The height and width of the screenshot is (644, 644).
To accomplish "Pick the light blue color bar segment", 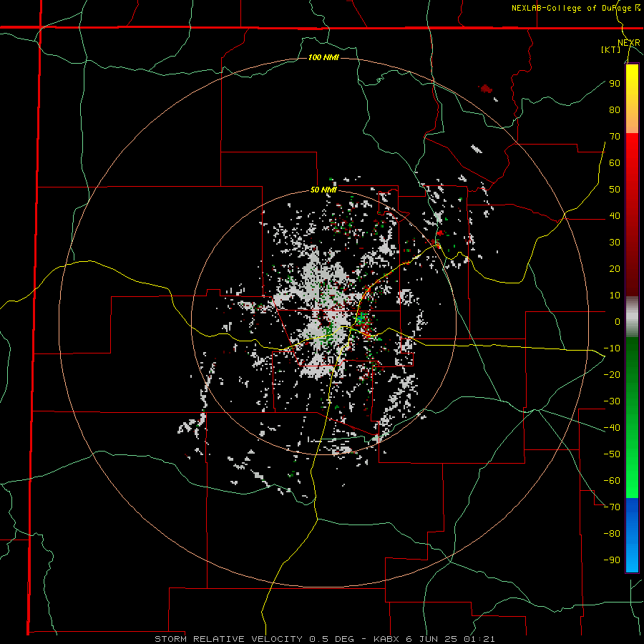I will [x=632, y=555].
